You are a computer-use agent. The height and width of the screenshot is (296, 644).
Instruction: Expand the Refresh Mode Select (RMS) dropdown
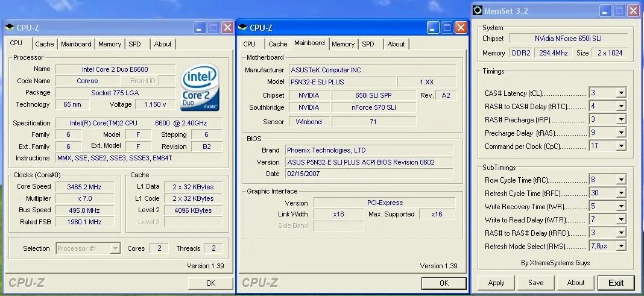[621, 247]
